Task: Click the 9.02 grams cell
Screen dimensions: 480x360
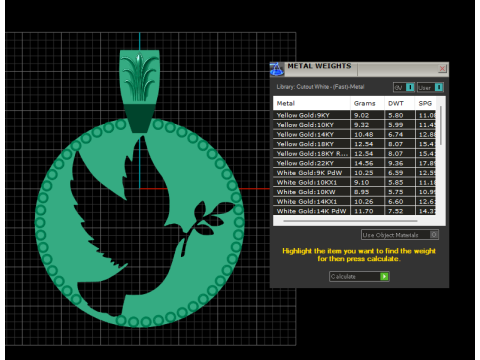Action: (367, 115)
